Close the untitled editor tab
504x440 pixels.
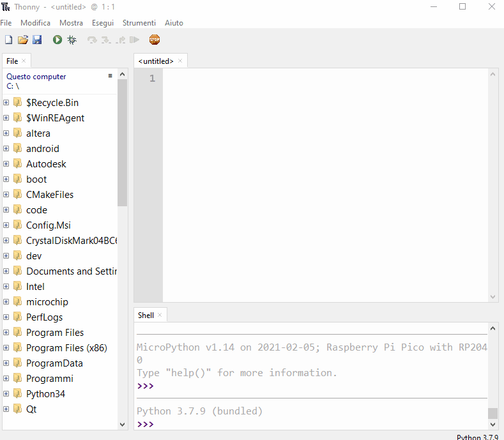tap(180, 61)
